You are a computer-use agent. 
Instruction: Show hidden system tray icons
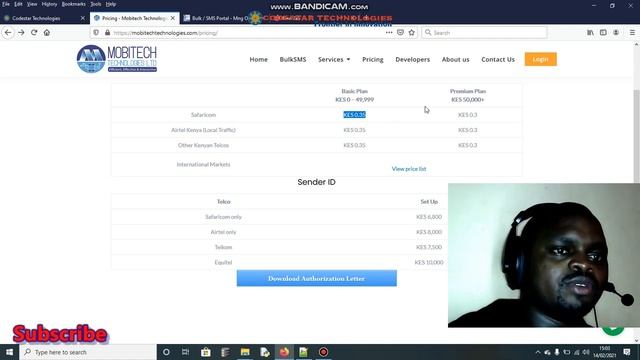(x=538, y=352)
